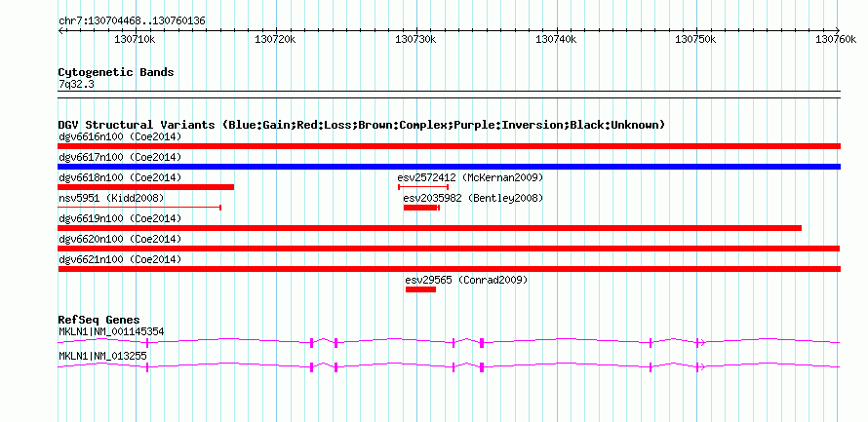The height and width of the screenshot is (422, 868).
Task: Click the short red bar for dgv6618n100
Action: point(146,187)
